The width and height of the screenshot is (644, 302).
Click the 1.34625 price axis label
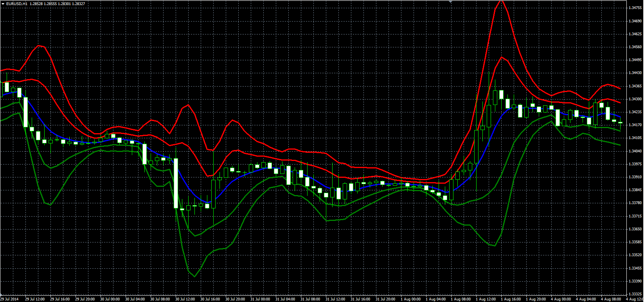pos(635,34)
